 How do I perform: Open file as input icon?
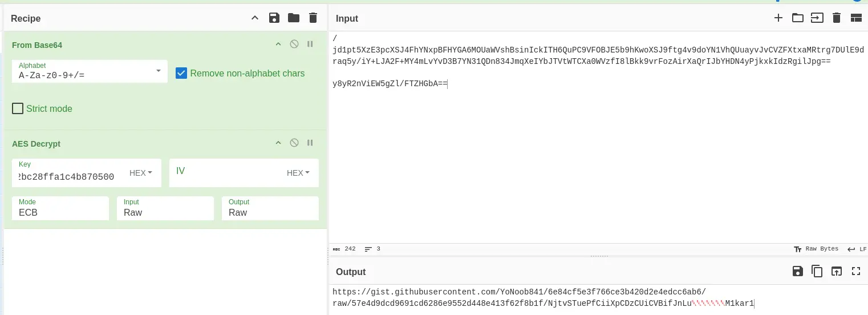click(x=817, y=18)
